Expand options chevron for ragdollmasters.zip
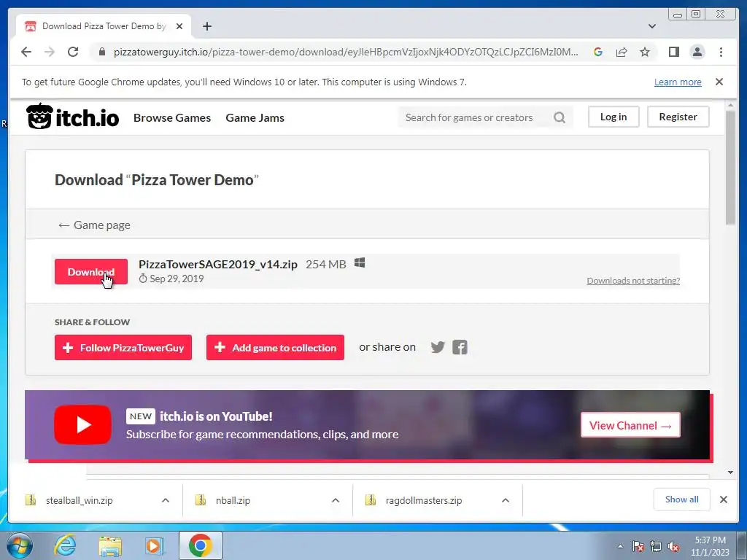747x560 pixels. (x=506, y=500)
